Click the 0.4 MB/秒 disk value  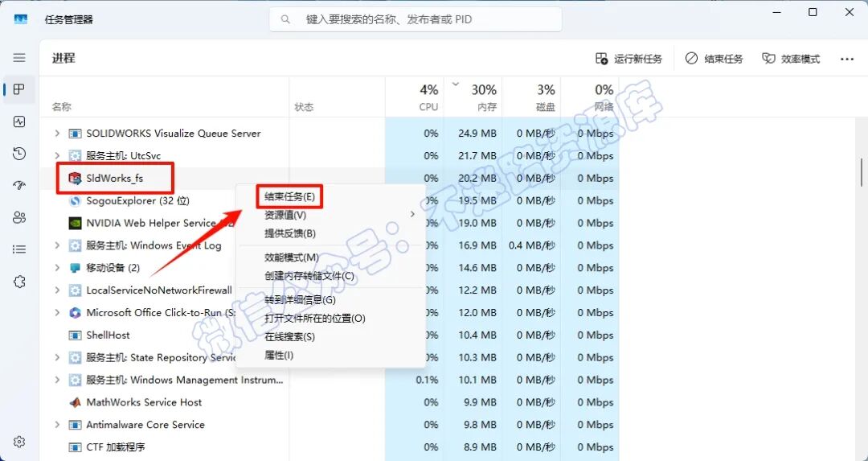point(532,245)
